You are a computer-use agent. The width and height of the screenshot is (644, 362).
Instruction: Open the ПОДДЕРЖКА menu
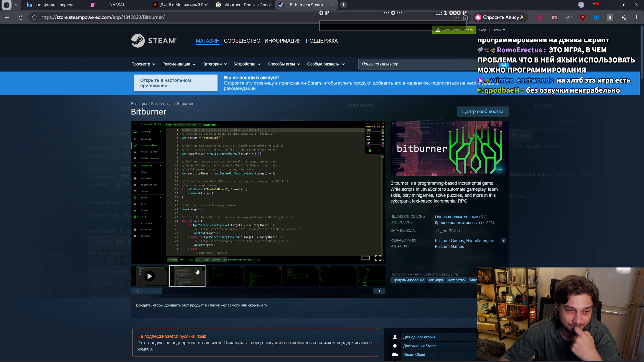click(x=322, y=41)
